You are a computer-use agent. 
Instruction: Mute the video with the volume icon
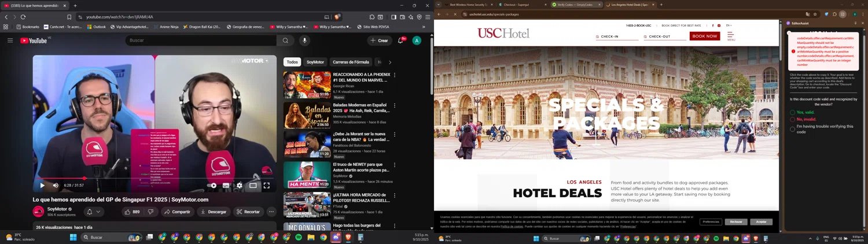pos(56,186)
